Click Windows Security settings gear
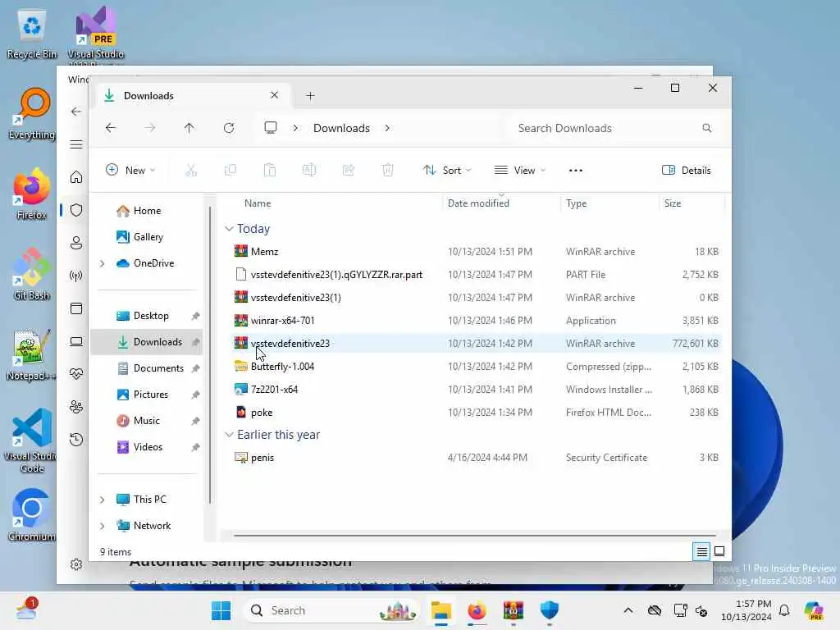The image size is (840, 630). 76,564
